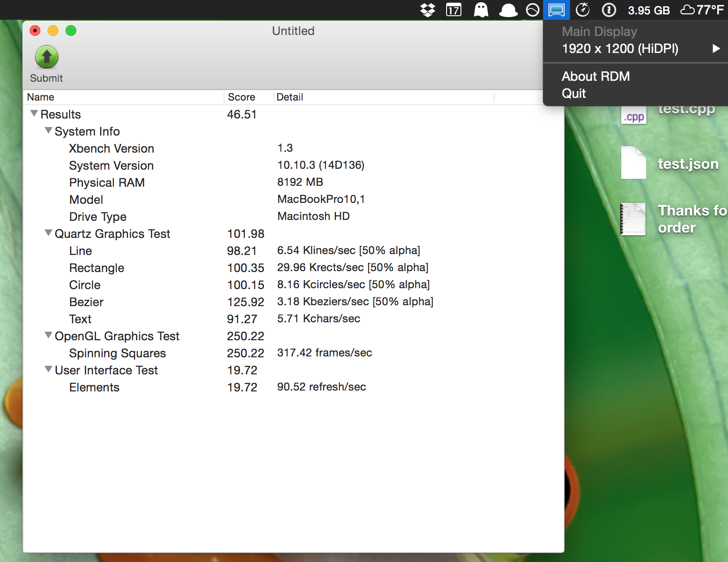Click the overall score 46.51
This screenshot has height=562, width=728.
(x=241, y=114)
